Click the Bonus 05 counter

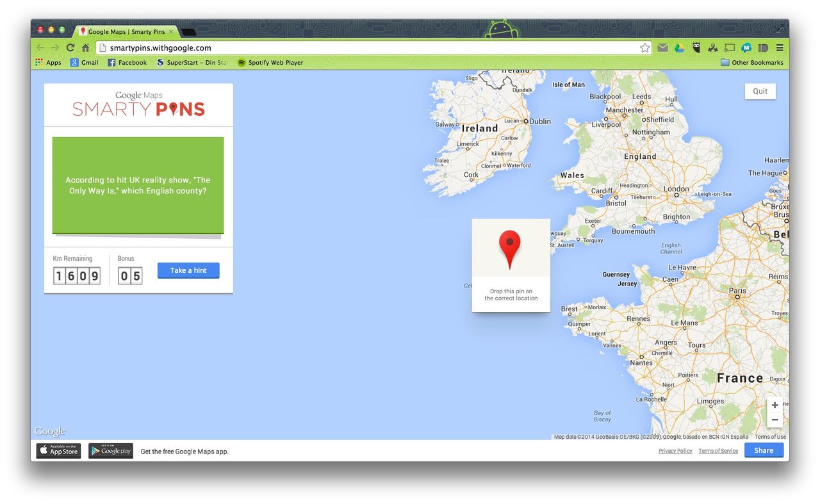tap(130, 276)
